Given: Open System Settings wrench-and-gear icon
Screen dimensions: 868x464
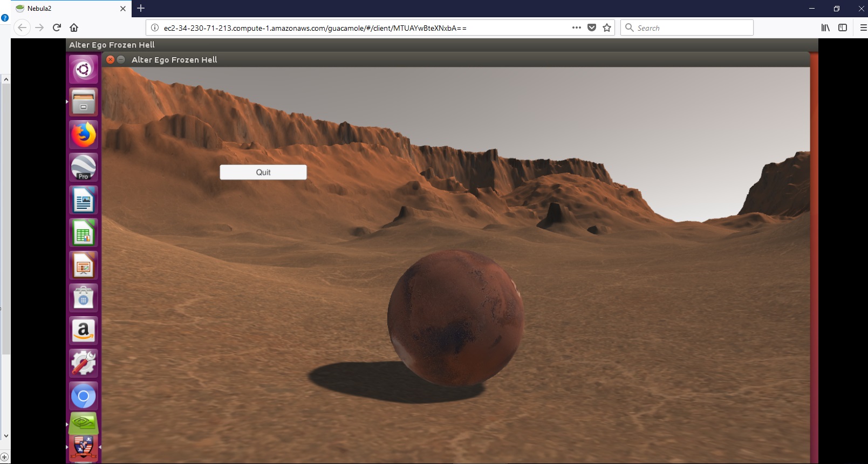Looking at the screenshot, I should point(83,363).
